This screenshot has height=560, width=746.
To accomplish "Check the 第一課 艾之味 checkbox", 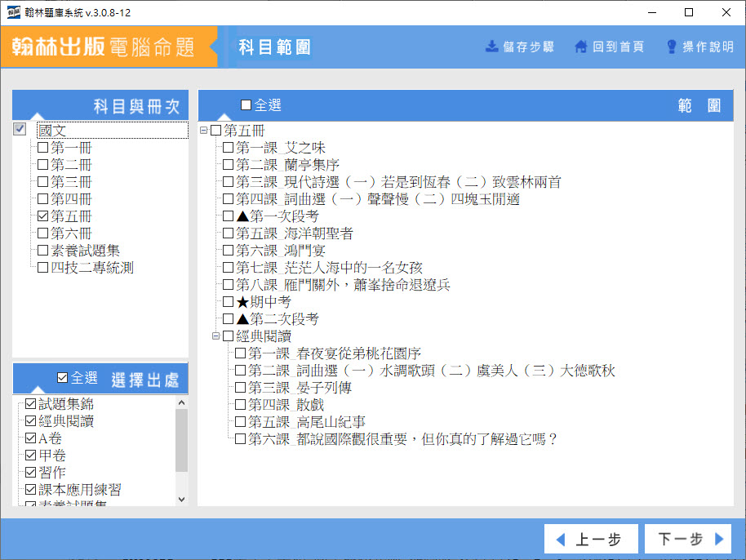I will (229, 148).
